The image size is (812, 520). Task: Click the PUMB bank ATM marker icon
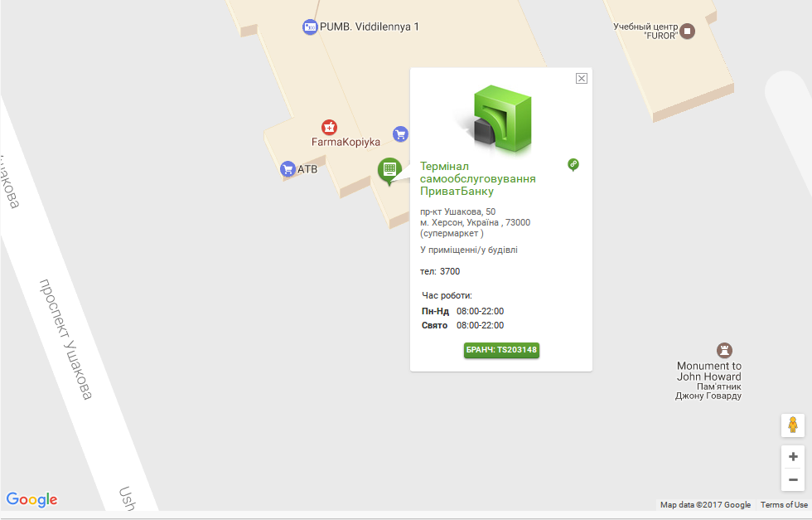[x=310, y=27]
